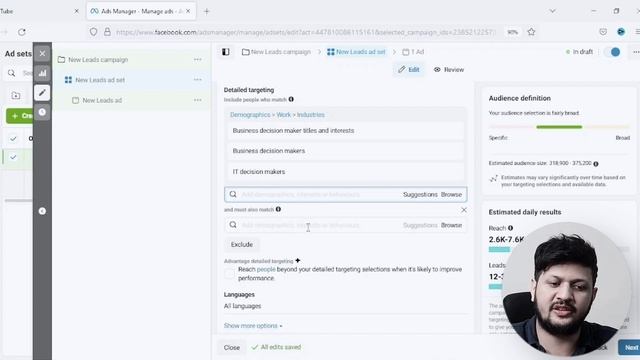Click the folder add icon in left column
Viewport: 640px width, 360px height.
point(16,96)
